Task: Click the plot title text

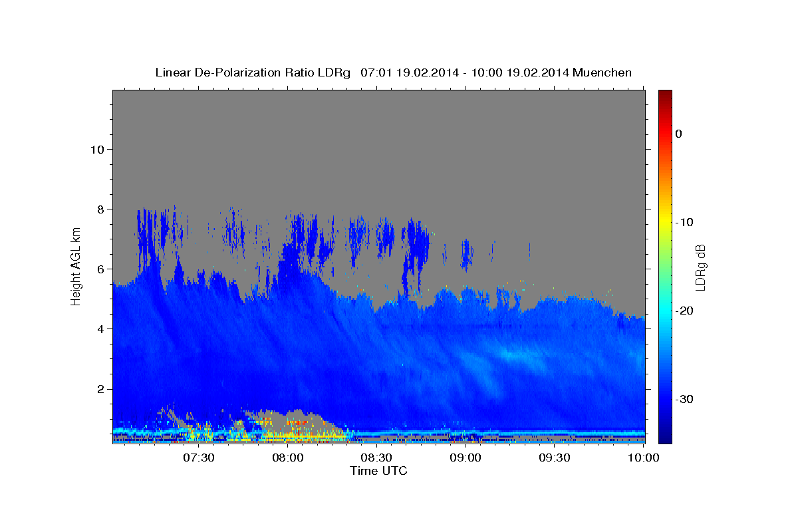Action: [393, 72]
